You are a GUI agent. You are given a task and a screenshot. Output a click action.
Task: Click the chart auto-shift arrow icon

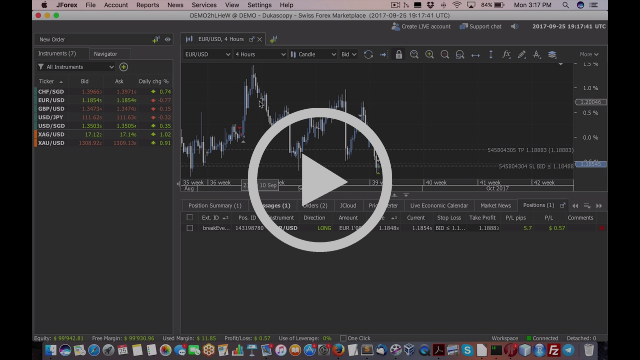point(383,54)
